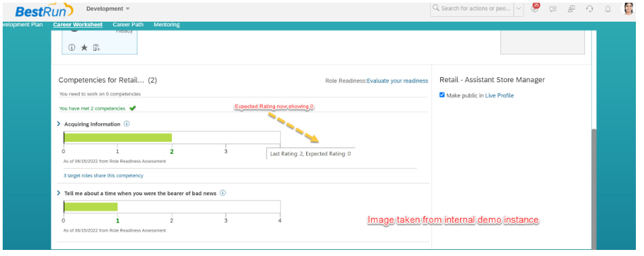Screen dimensions: 644x256
Task: Expand the bearer of bad news competency
Action: (x=59, y=193)
